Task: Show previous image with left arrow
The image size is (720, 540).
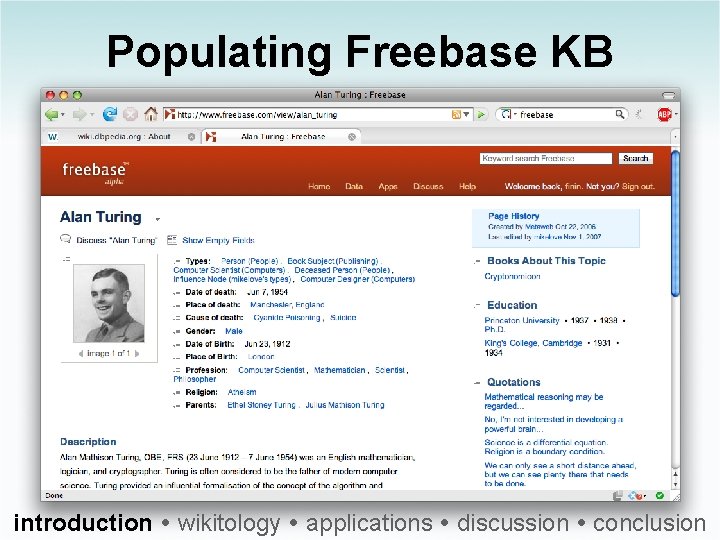Action: [x=81, y=354]
